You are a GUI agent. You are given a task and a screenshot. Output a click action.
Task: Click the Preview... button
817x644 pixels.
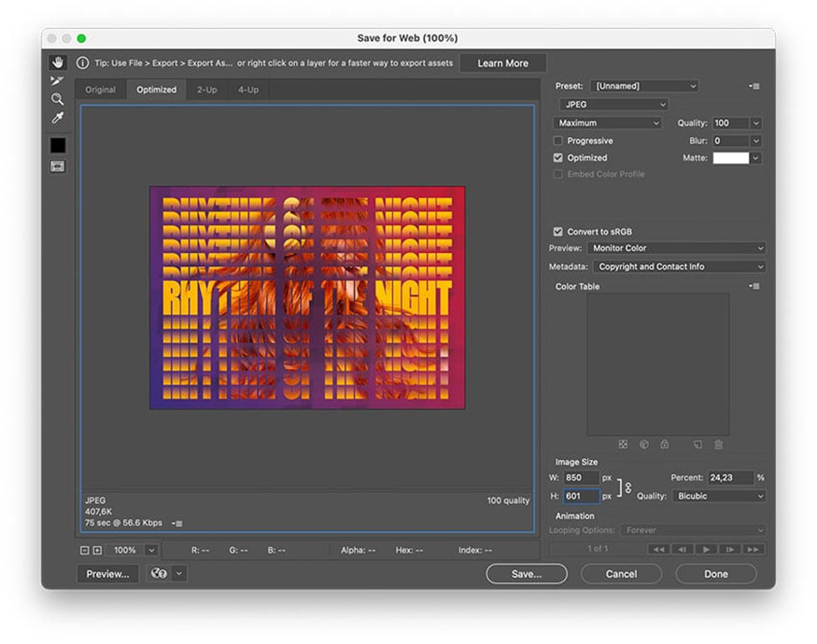click(108, 574)
